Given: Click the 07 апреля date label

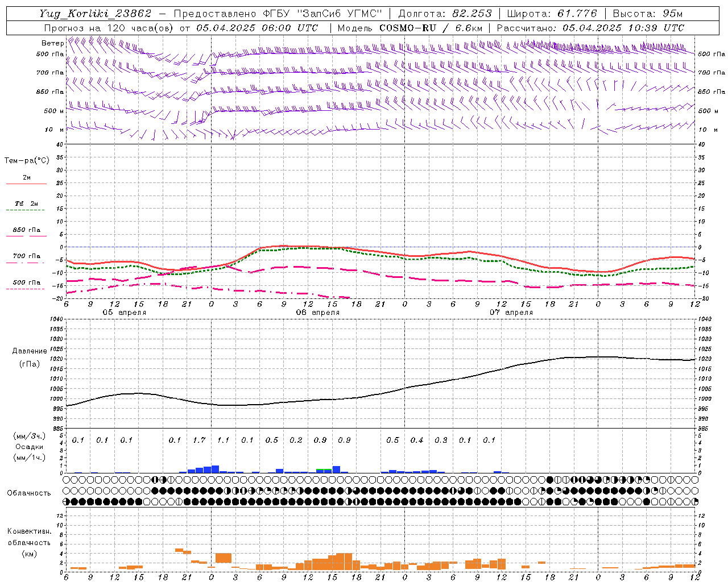Looking at the screenshot, I should [511, 313].
